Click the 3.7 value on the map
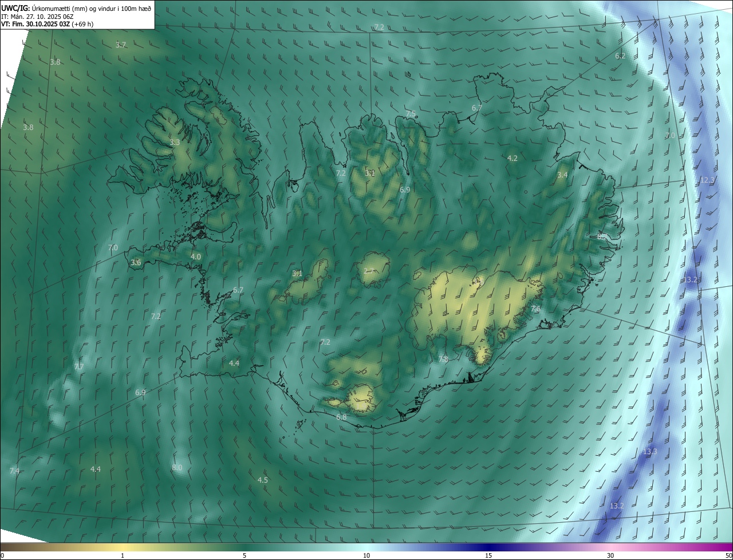This screenshot has height=560, width=733. tap(121, 45)
